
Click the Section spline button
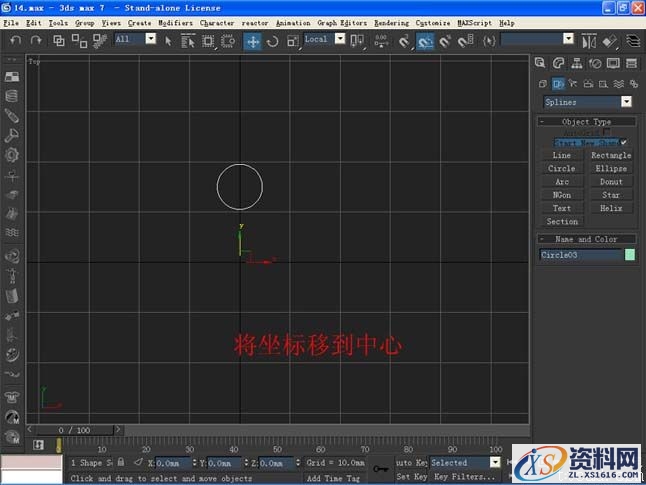click(562, 221)
